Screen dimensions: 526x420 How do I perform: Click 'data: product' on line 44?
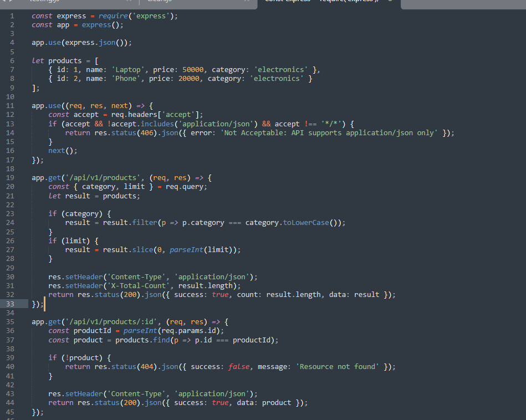pos(264,403)
